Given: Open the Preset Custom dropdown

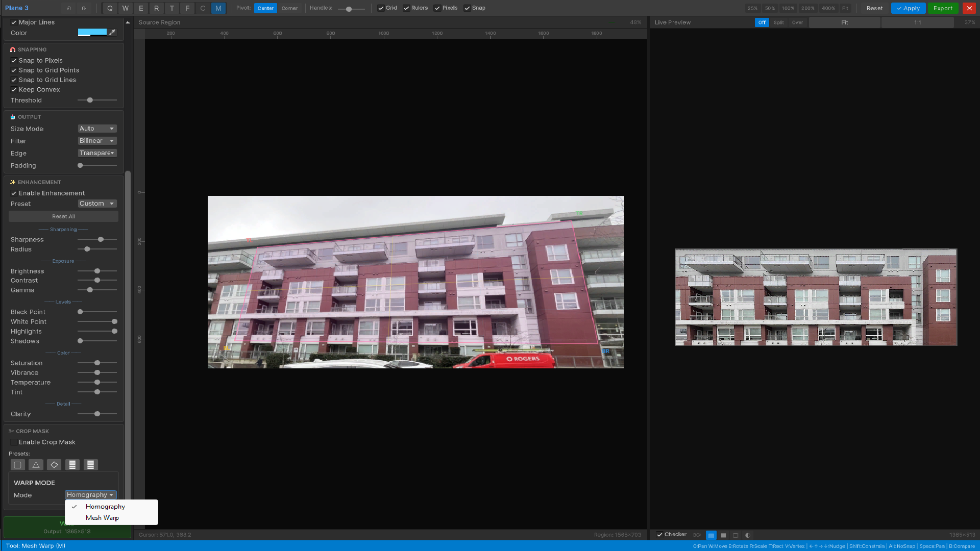Looking at the screenshot, I should click(x=97, y=204).
